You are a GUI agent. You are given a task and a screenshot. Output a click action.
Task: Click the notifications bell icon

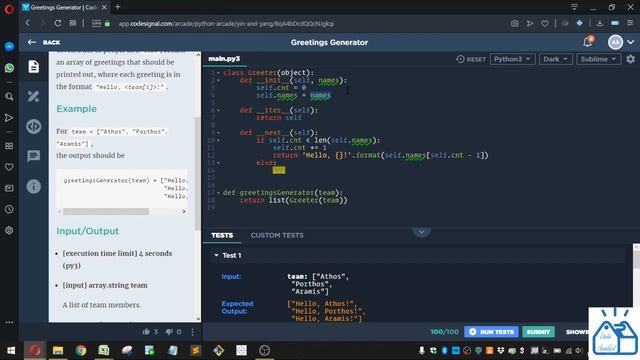588,42
